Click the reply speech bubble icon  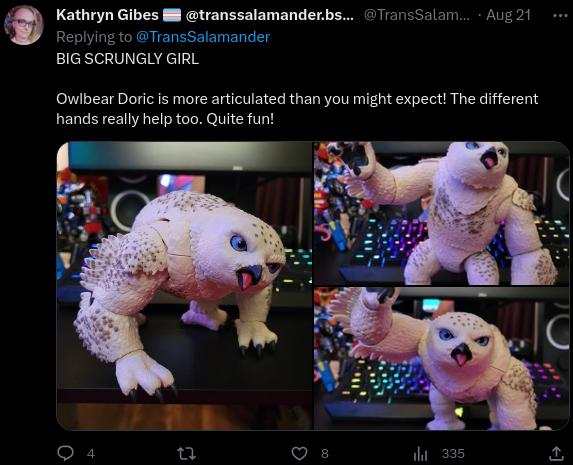pos(66,453)
